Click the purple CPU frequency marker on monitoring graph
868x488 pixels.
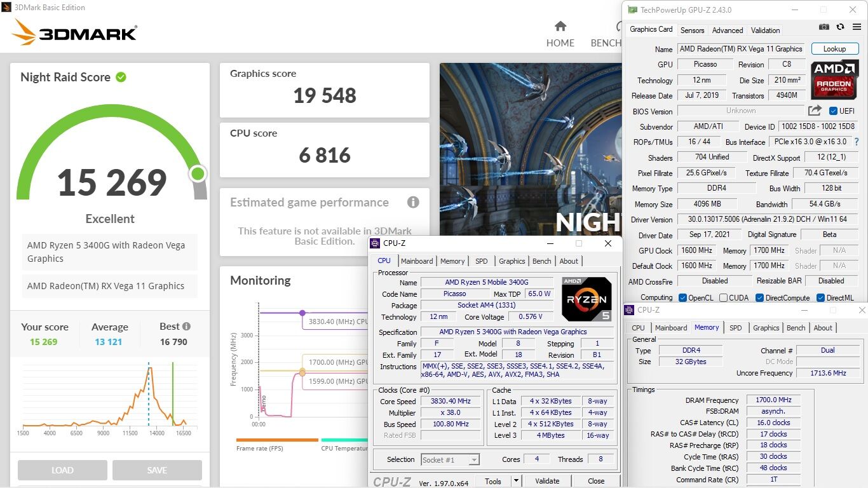coord(302,313)
